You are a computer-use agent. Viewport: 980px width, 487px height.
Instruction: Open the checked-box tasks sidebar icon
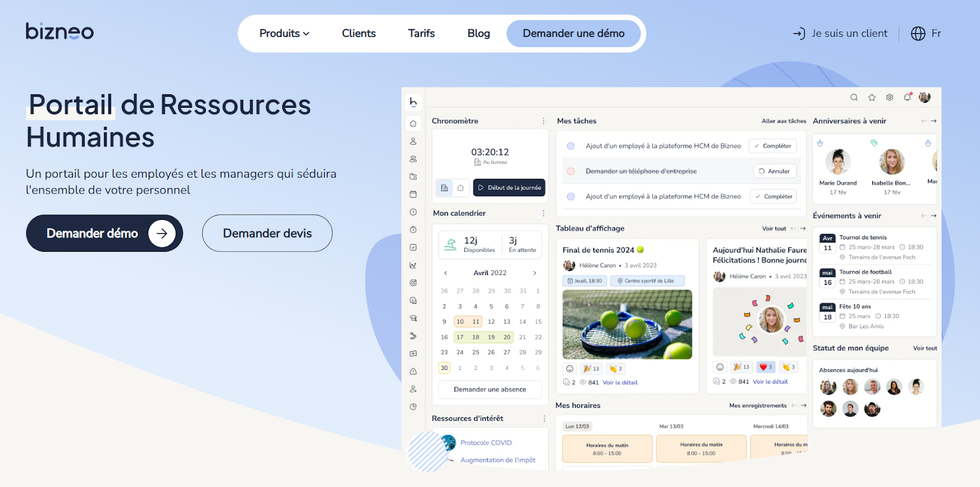point(413,247)
